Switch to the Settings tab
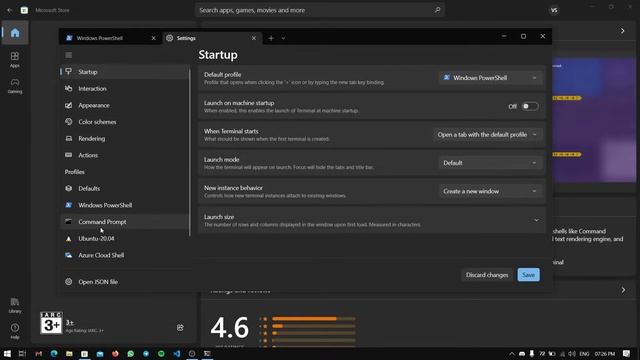 point(212,38)
